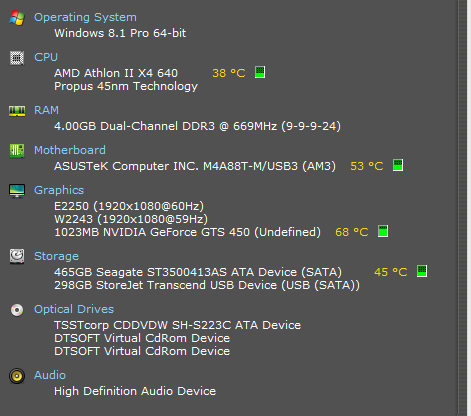Click the green CPU temperature indicator icon

[260, 72]
